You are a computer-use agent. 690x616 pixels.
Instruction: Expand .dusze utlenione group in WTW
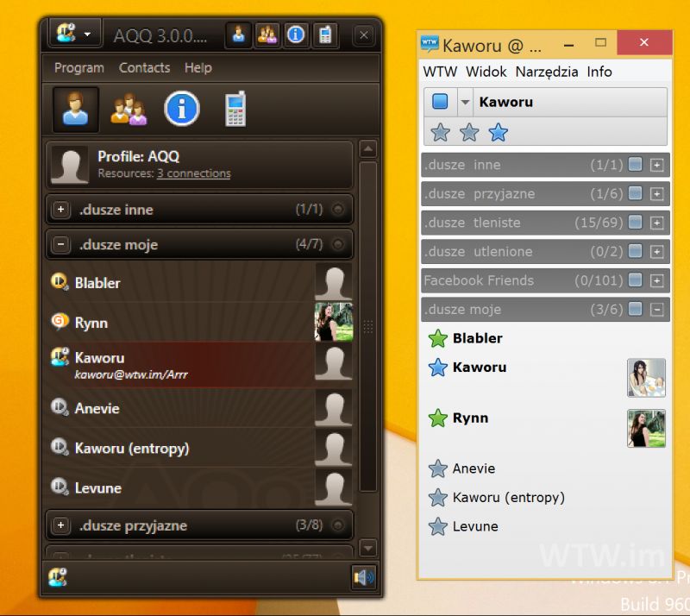(x=656, y=252)
